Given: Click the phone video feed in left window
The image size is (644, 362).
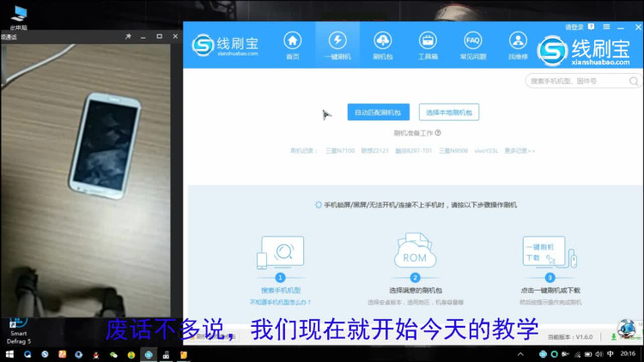Looking at the screenshot, I should pos(85,181).
